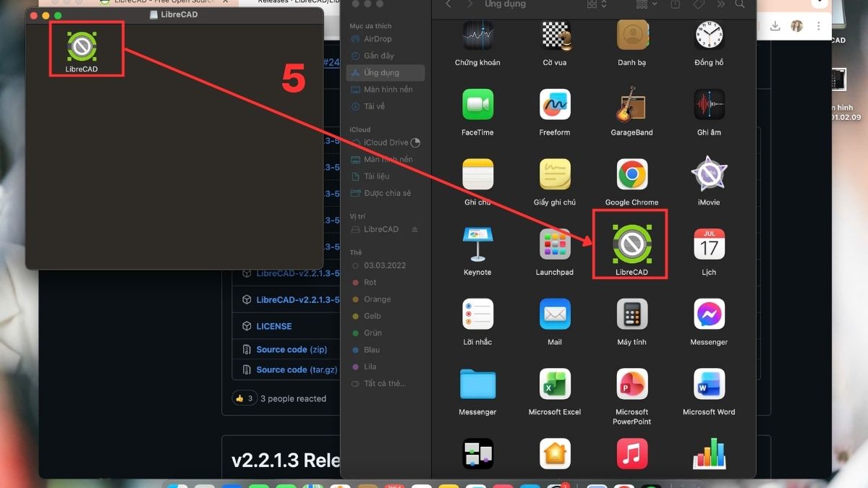Show all tags via Tất cả thẻ…

tap(385, 384)
